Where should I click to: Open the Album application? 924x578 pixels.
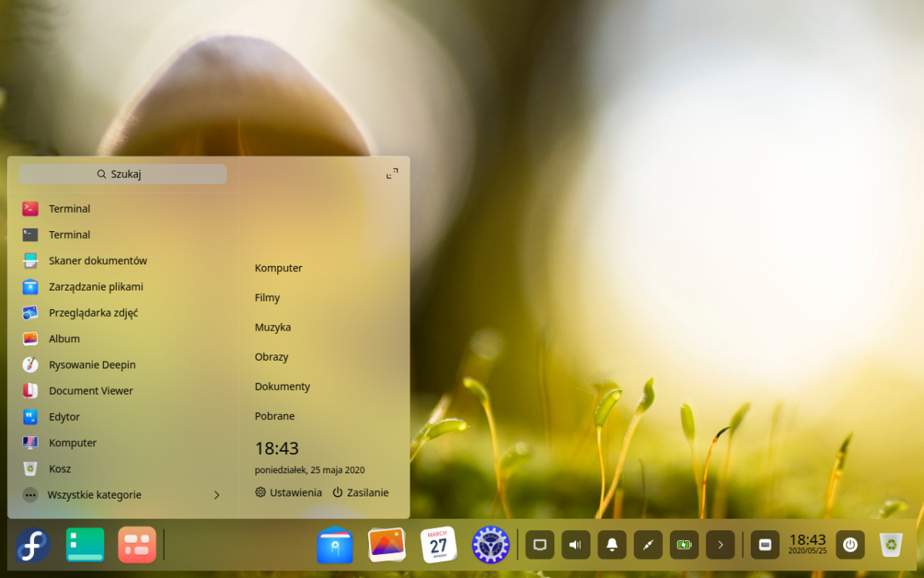tap(64, 338)
